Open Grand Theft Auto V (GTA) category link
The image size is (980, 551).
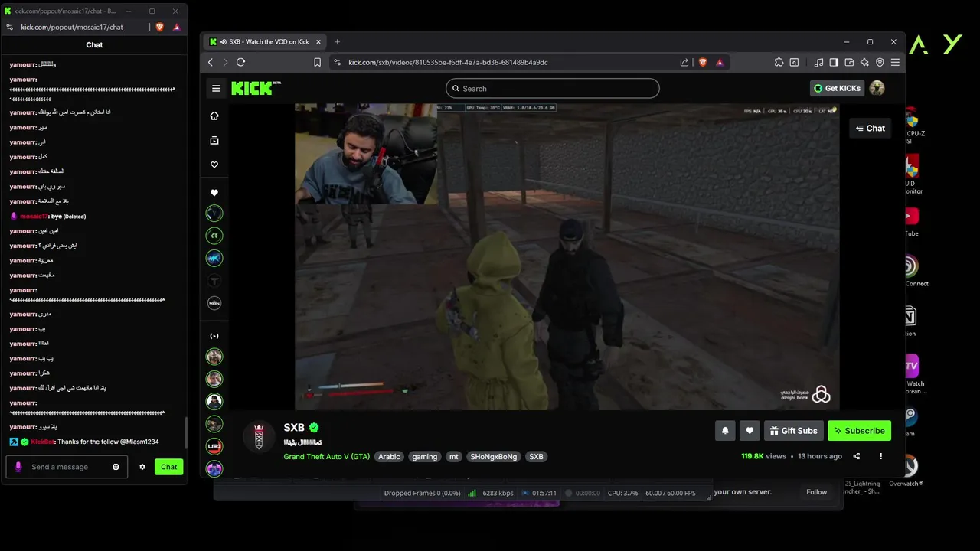pyautogui.click(x=326, y=457)
